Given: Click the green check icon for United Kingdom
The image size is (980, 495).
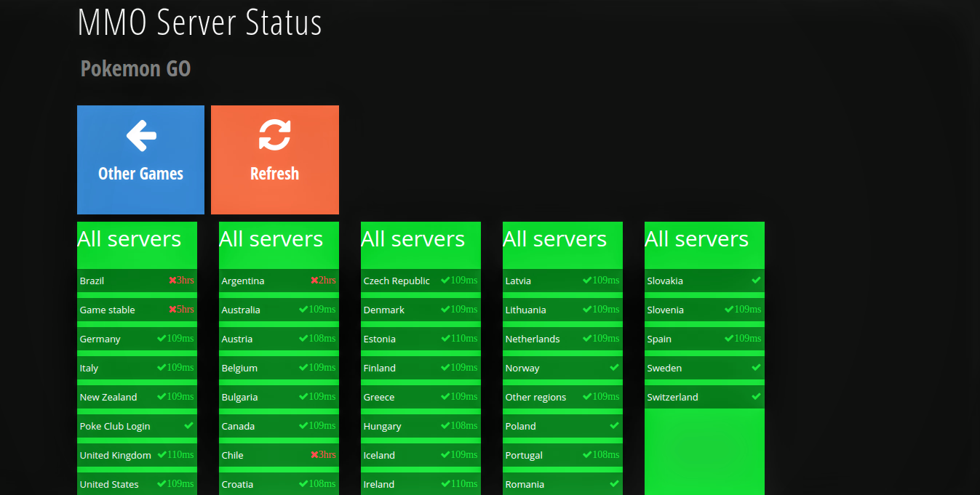Looking at the screenshot, I should pyautogui.click(x=162, y=455).
